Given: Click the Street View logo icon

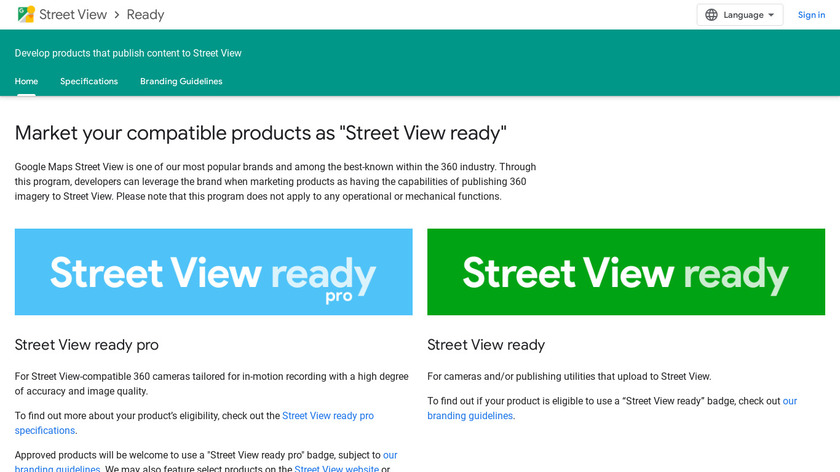Looking at the screenshot, I should click(x=26, y=14).
